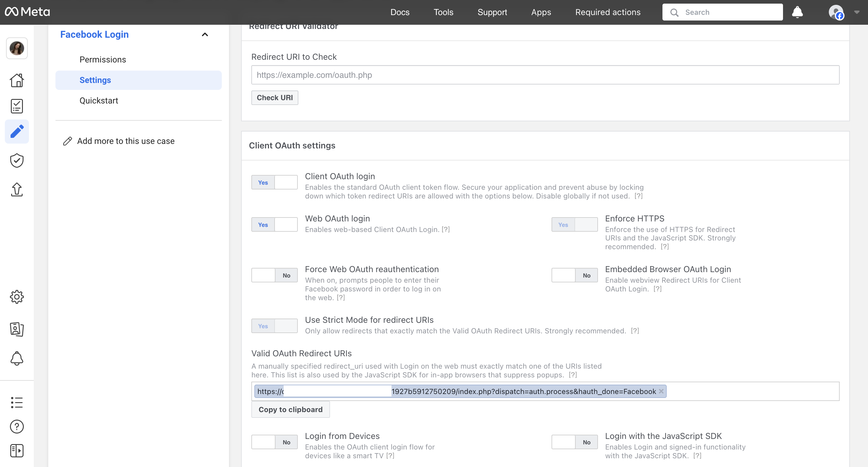Select Settings under Facebook Login
Image resolution: width=868 pixels, height=467 pixels.
pos(139,80)
